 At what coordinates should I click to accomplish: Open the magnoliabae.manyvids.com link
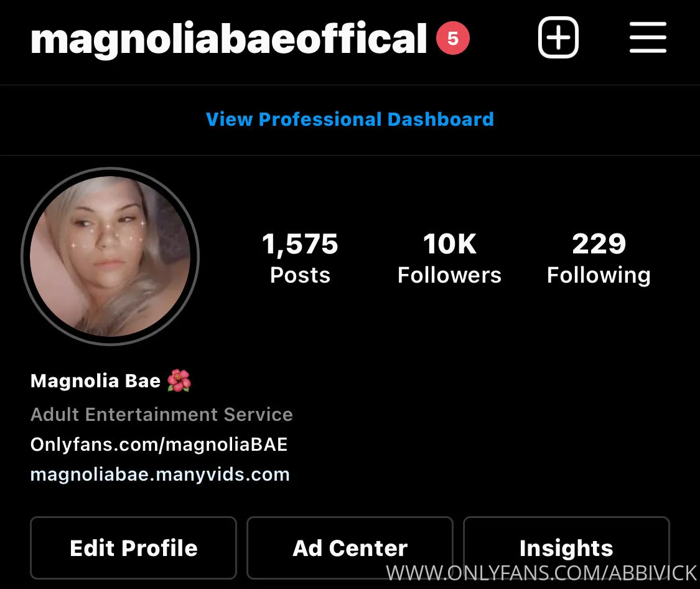[160, 474]
